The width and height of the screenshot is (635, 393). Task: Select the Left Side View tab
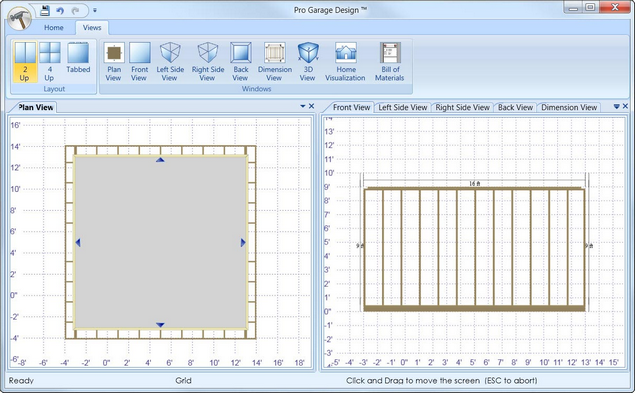click(403, 107)
